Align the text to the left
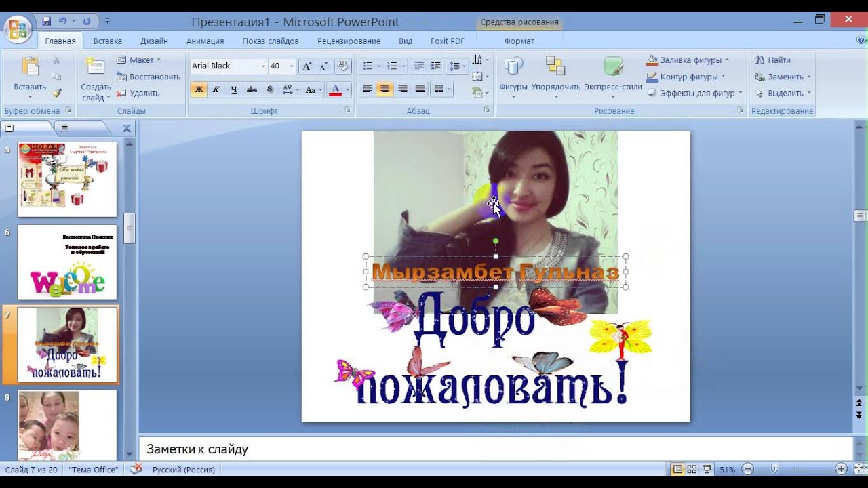Image resolution: width=868 pixels, height=488 pixels. (368, 89)
